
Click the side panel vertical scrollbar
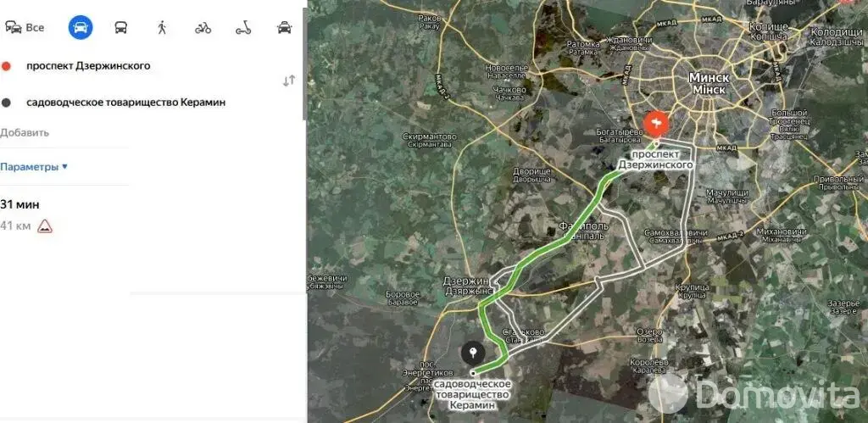point(303,59)
